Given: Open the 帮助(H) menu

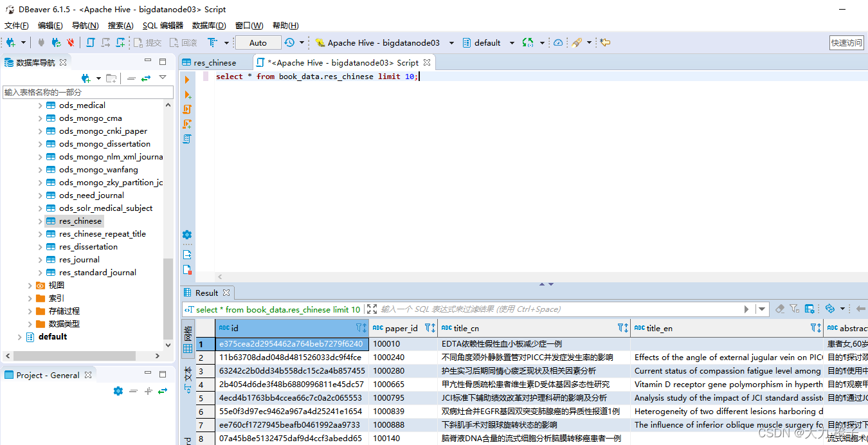Looking at the screenshot, I should click(285, 26).
